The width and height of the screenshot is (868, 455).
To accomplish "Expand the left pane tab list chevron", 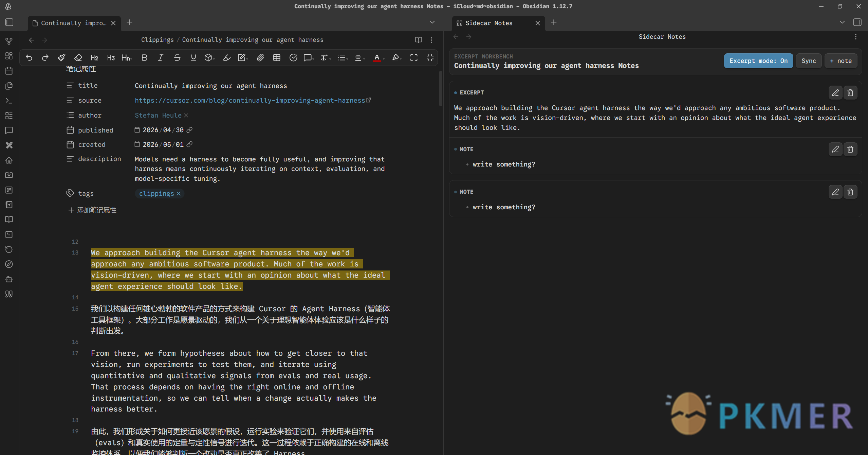I will [432, 22].
